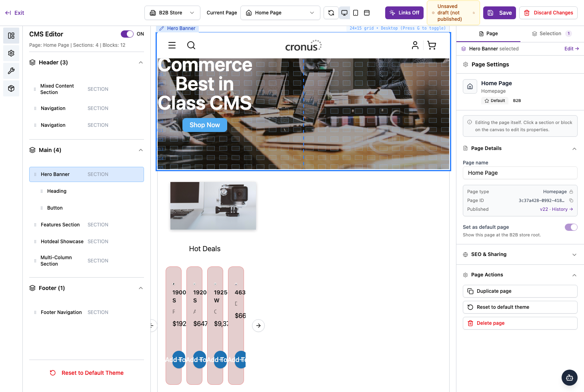Screen dimensions: 584x392
Task: Open the chatbot assistant button
Action: (x=570, y=378)
